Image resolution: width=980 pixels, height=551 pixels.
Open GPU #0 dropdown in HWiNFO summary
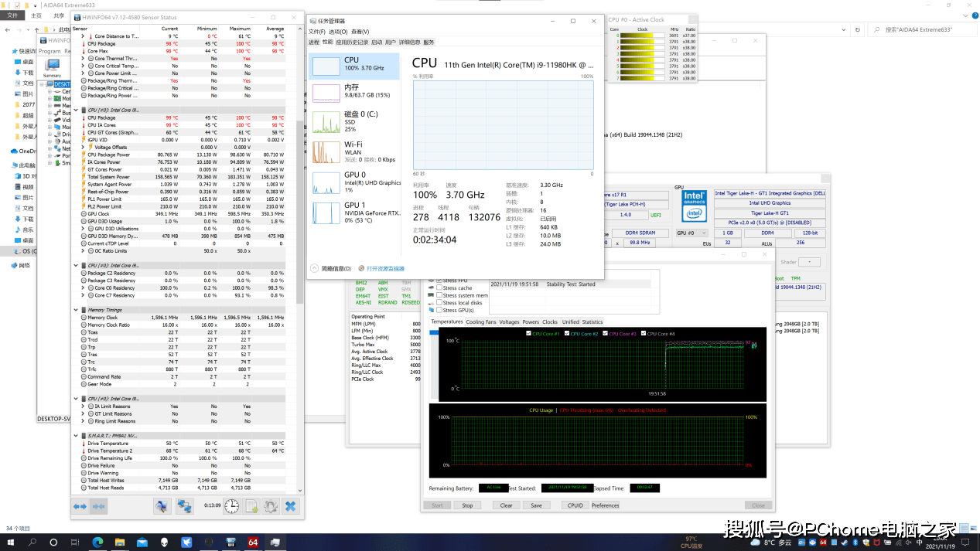[692, 233]
